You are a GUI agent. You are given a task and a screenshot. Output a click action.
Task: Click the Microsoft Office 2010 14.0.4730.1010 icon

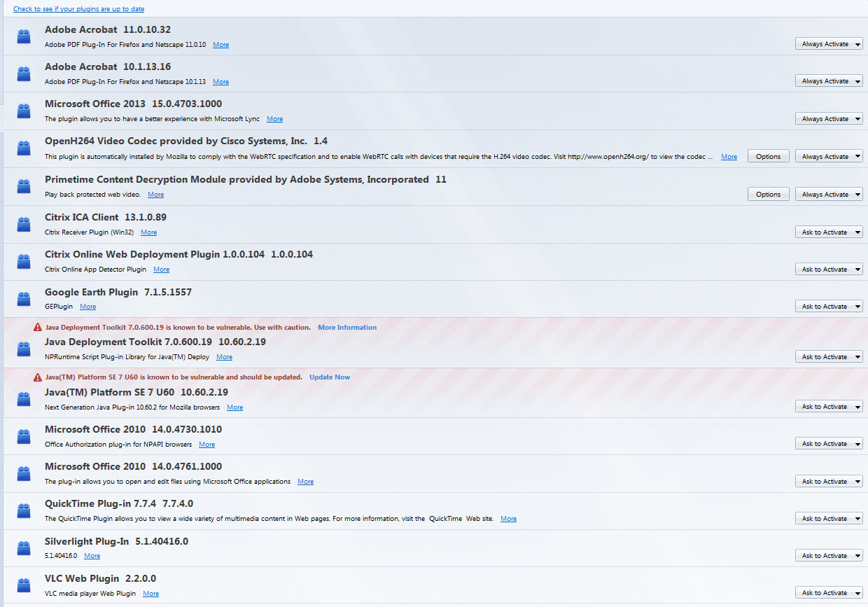coord(24,436)
